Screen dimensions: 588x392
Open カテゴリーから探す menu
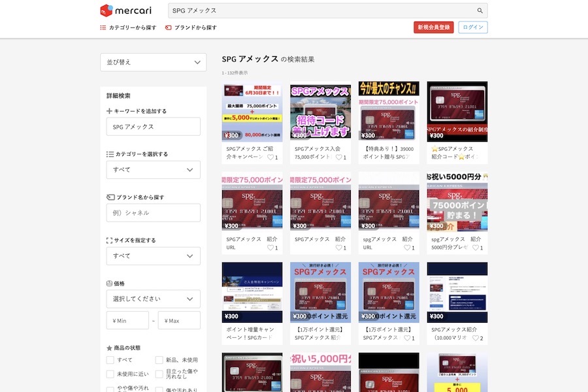click(128, 27)
